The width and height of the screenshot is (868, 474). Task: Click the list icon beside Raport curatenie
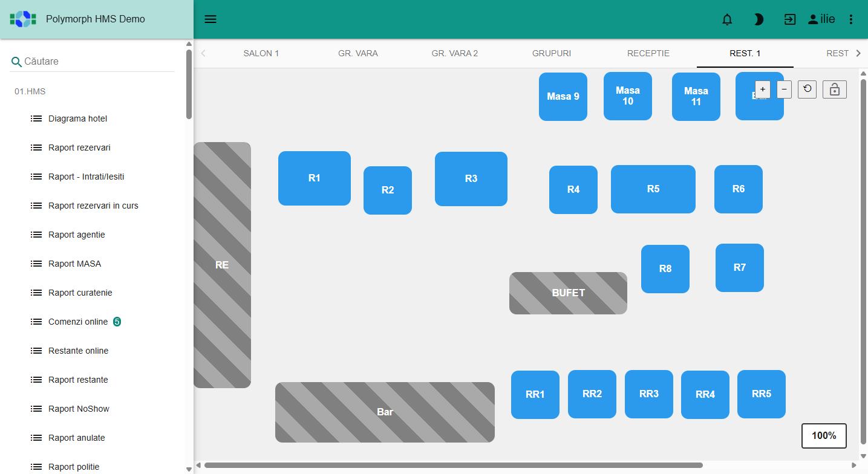click(36, 293)
